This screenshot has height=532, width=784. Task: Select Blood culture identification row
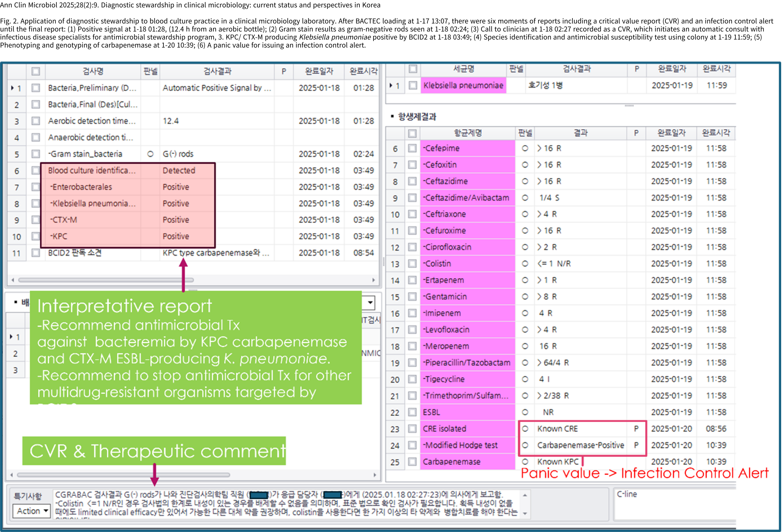tap(193, 170)
